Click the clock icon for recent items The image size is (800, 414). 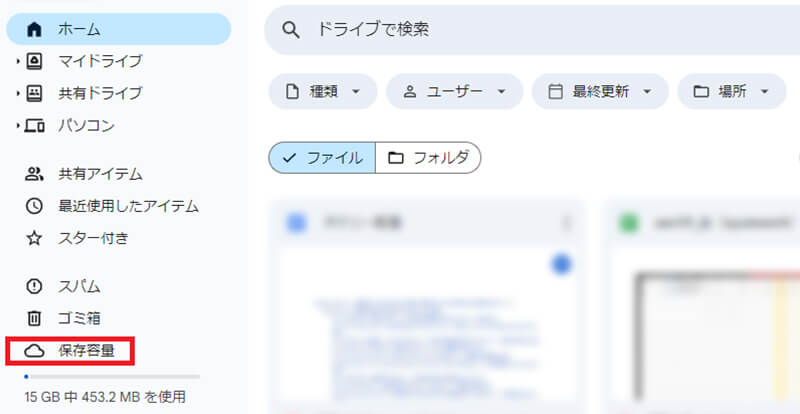tap(34, 206)
